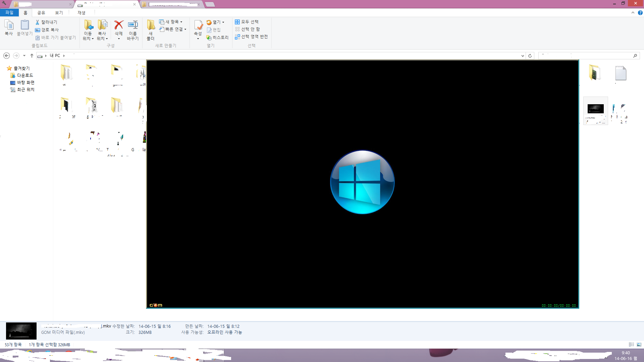Click 편집 (Edit) in the open group

214,30
